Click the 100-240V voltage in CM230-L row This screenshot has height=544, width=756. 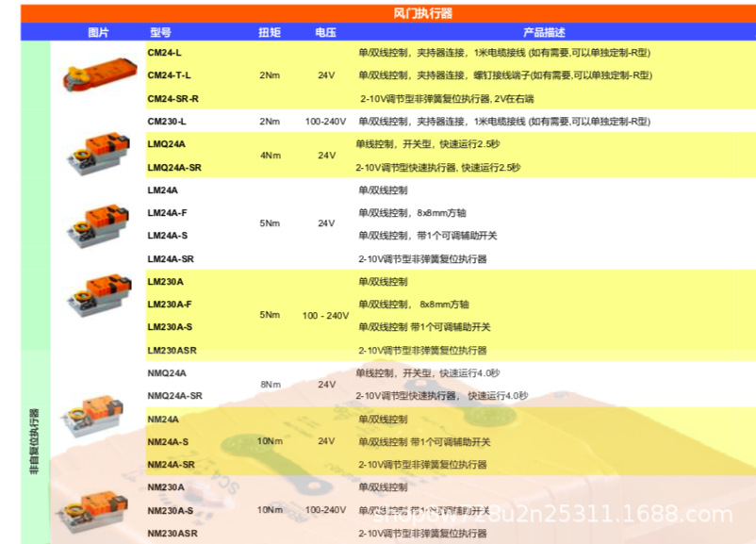click(x=325, y=122)
